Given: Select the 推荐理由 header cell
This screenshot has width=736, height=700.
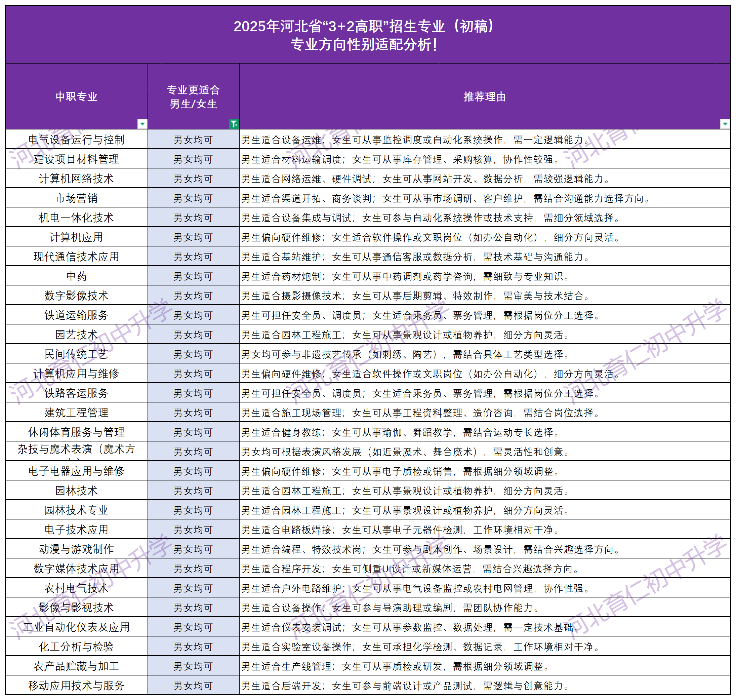Looking at the screenshot, I should tap(485, 96).
